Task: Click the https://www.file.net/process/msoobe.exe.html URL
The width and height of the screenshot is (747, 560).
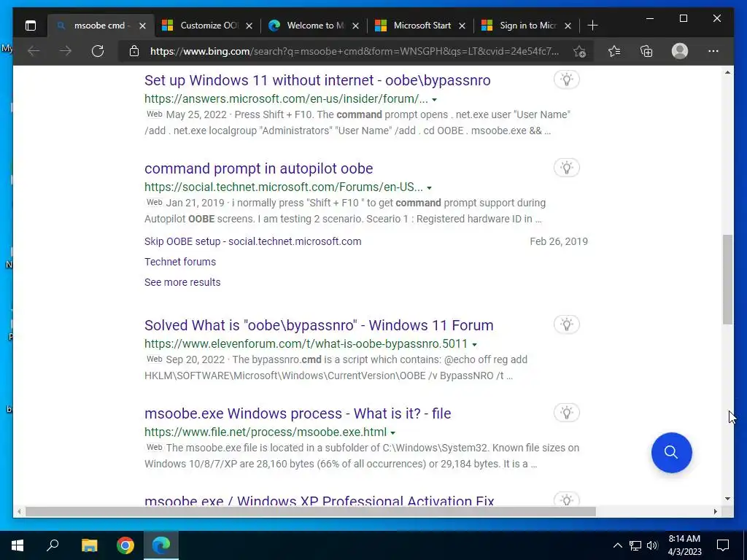Action: [x=266, y=432]
